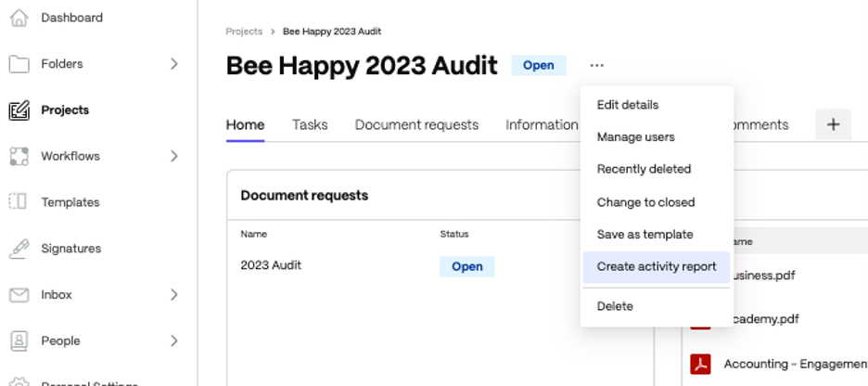This screenshot has width=868, height=386.
Task: Click the Folders icon in the sidebar
Action: (19, 64)
